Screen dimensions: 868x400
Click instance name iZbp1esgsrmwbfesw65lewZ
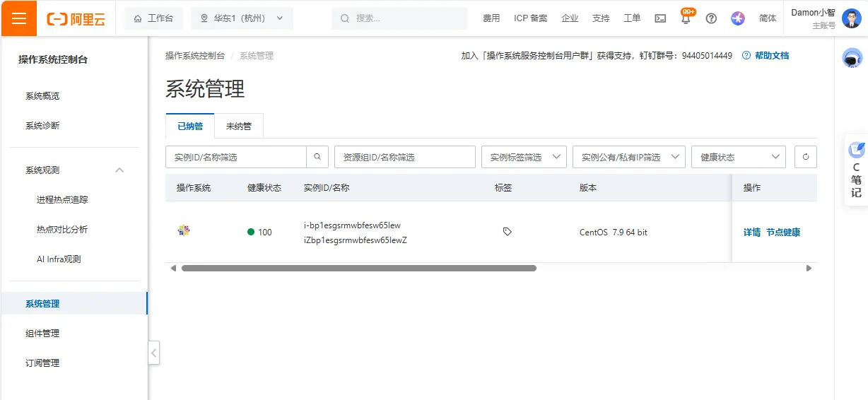(x=356, y=240)
